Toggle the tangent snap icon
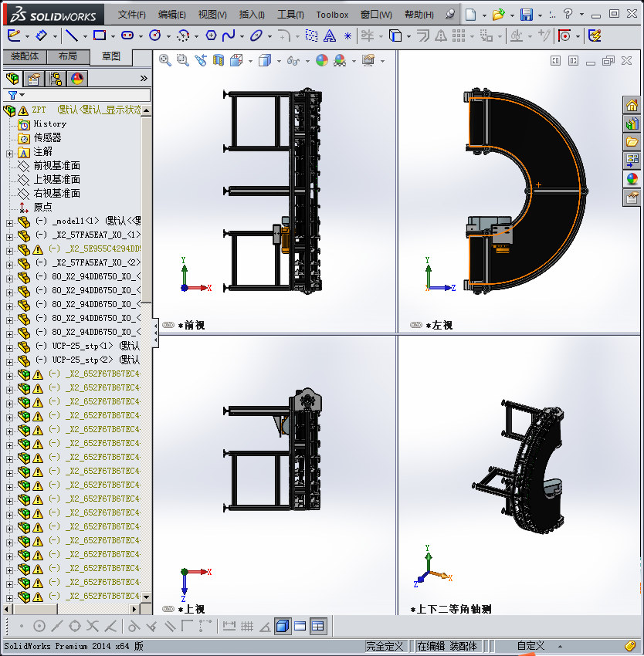The image size is (644, 656). pyautogui.click(x=134, y=626)
